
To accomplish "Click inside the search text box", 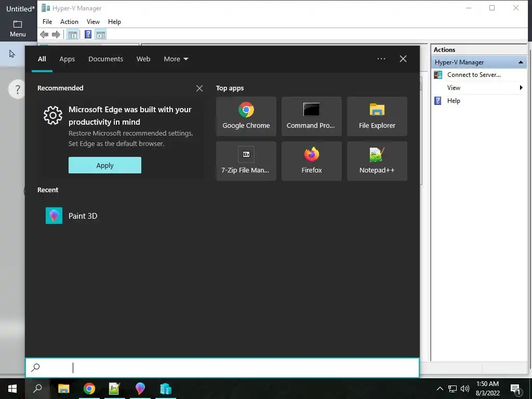I will point(222,368).
